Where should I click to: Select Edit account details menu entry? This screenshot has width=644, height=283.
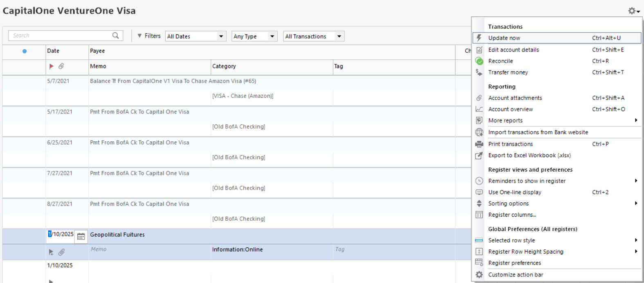point(557,50)
